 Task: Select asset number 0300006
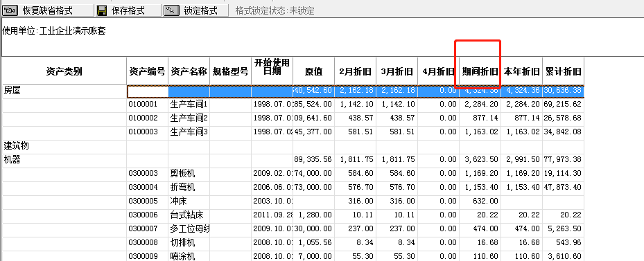pos(143,215)
